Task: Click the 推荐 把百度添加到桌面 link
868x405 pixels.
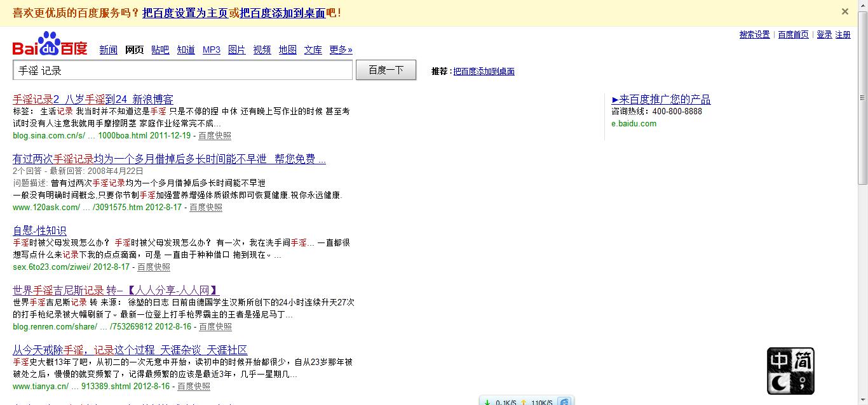Action: 484,72
